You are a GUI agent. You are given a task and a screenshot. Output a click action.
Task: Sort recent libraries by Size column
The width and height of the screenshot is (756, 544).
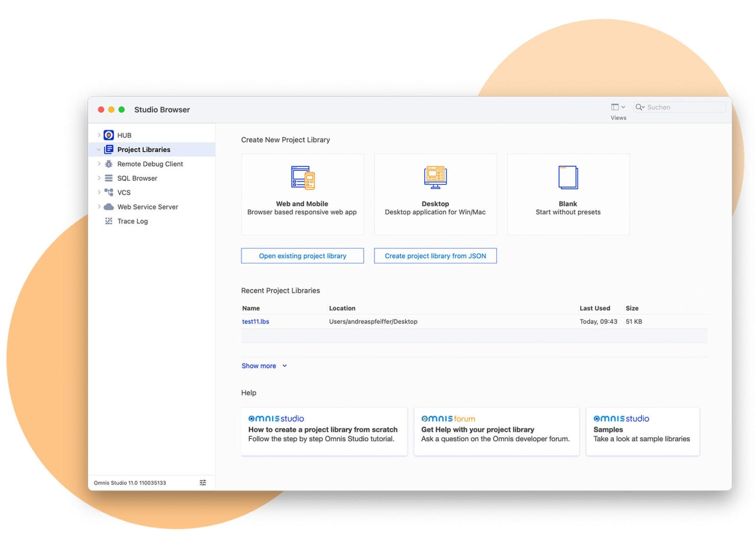point(632,308)
